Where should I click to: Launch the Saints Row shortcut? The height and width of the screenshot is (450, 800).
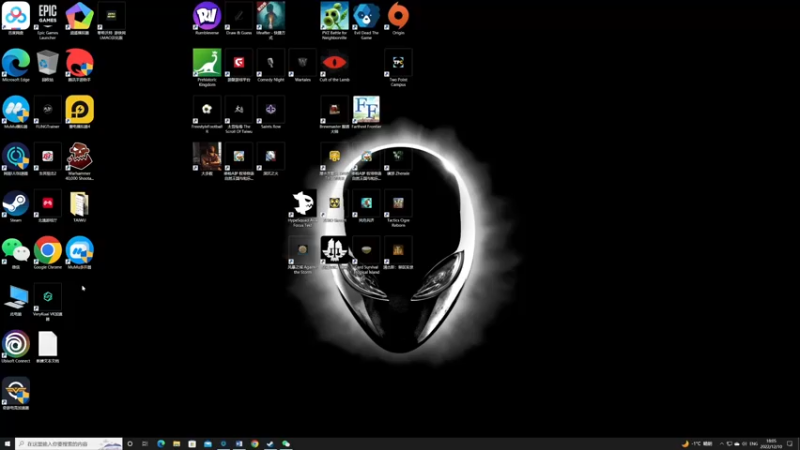coord(270,112)
